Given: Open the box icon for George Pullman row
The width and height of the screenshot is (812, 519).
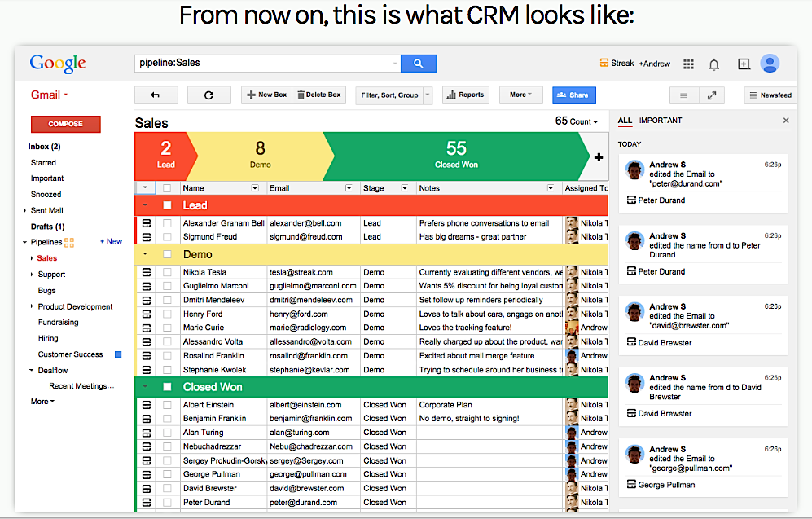Looking at the screenshot, I should (x=147, y=474).
